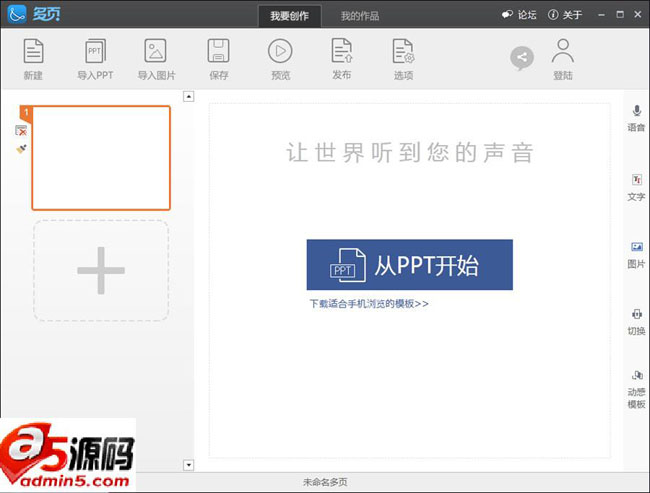
Task: Click the 导入图片 import image icon
Action: tap(155, 52)
